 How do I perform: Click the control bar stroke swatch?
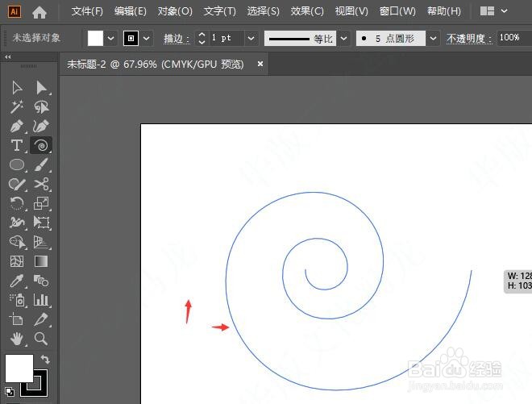tap(131, 39)
